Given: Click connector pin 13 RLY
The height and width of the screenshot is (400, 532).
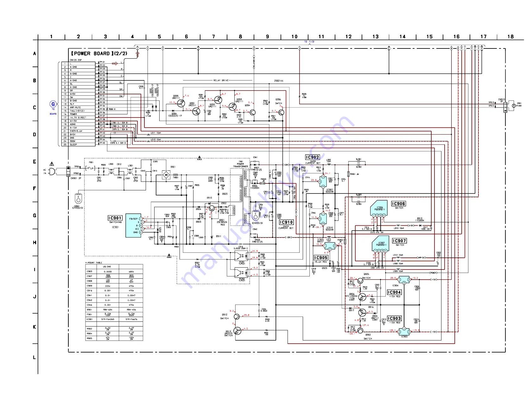Looking at the screenshot, I should pyautogui.click(x=78, y=104).
